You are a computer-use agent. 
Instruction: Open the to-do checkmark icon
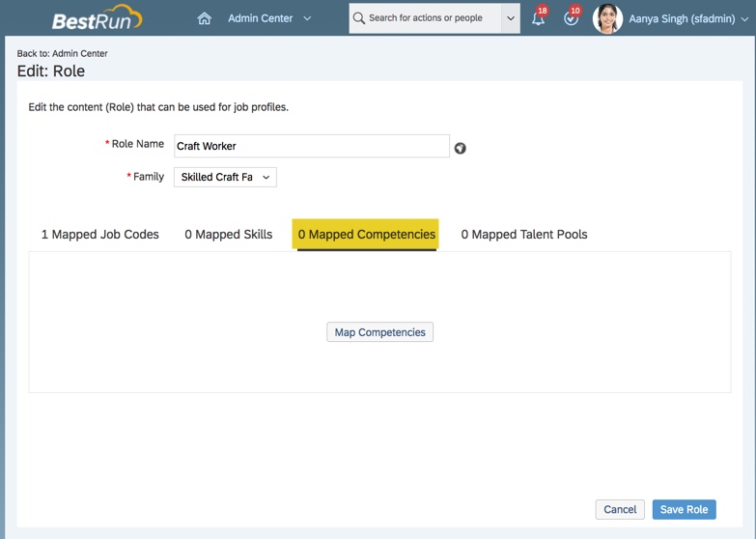click(571, 18)
